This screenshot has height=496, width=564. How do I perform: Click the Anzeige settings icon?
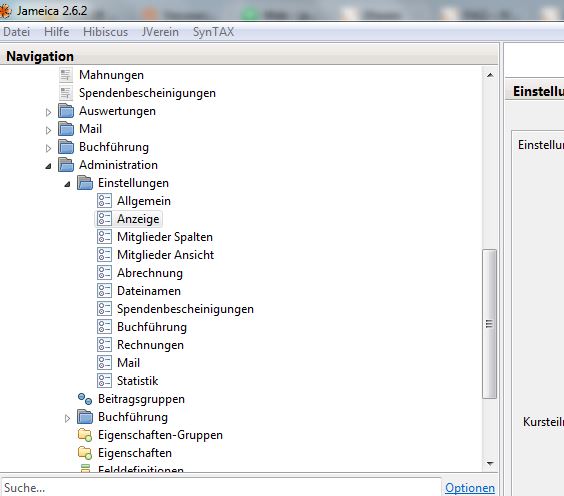(x=104, y=219)
